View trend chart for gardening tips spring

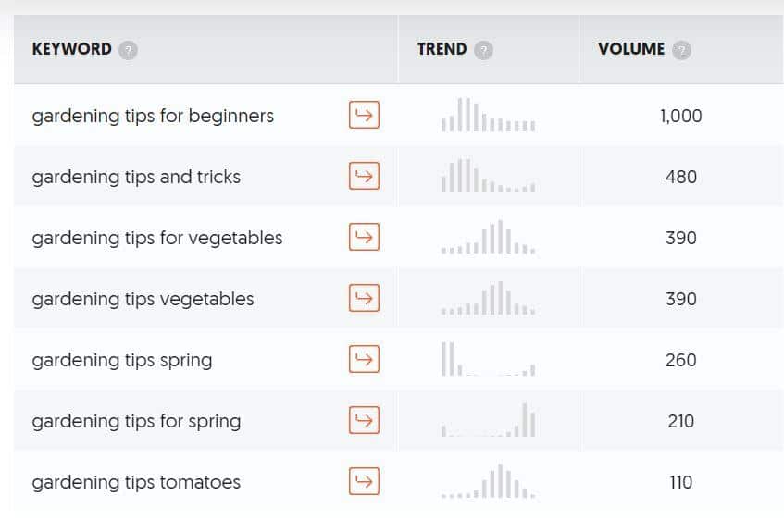(489, 359)
